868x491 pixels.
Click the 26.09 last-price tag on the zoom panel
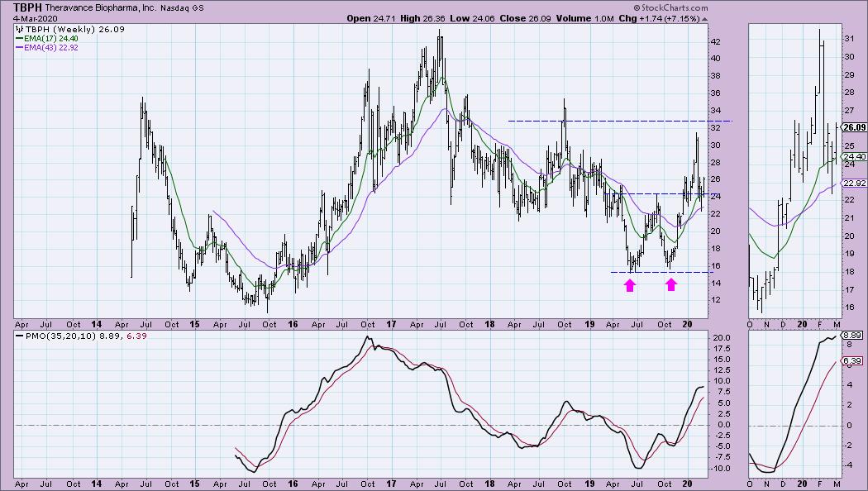[x=854, y=127]
